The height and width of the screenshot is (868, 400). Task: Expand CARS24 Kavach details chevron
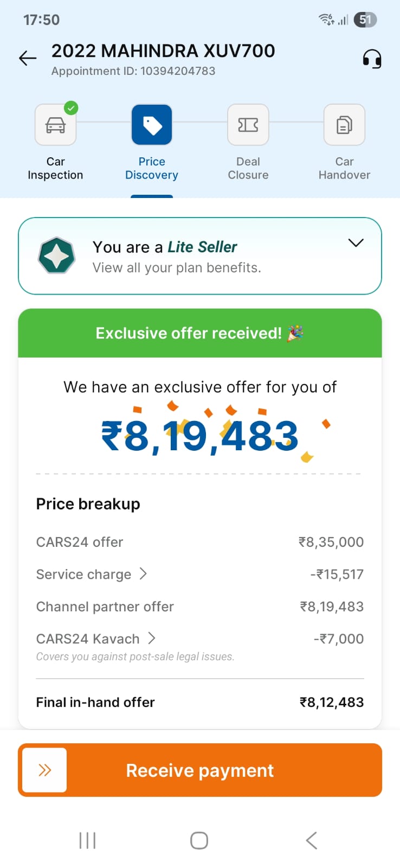(152, 639)
